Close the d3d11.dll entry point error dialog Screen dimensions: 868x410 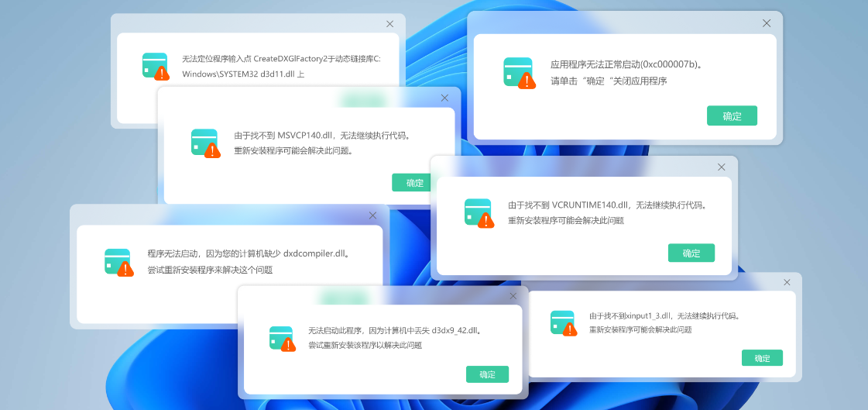[x=389, y=24]
